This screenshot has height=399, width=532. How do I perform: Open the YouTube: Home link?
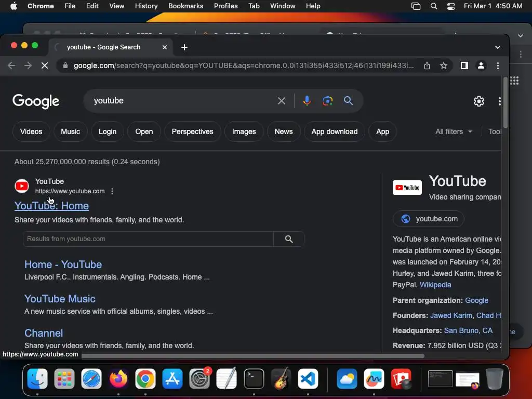point(51,206)
